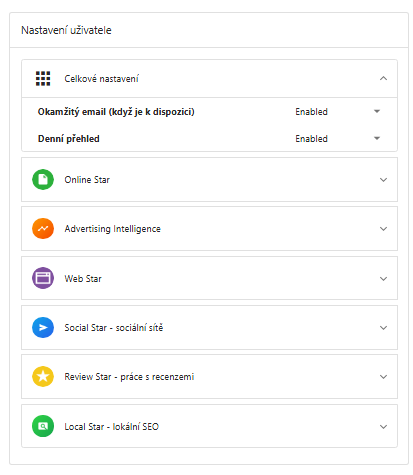Click the purple Web Star window icon
Viewport: 413px width, 475px height.
(x=43, y=278)
